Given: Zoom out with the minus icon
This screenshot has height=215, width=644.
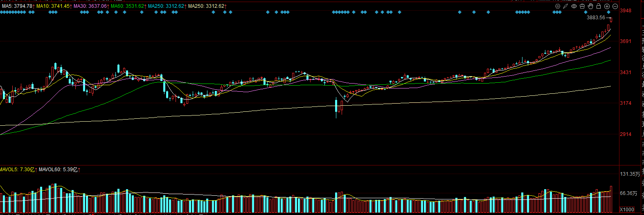Looking at the screenshot, I should click(x=615, y=6).
